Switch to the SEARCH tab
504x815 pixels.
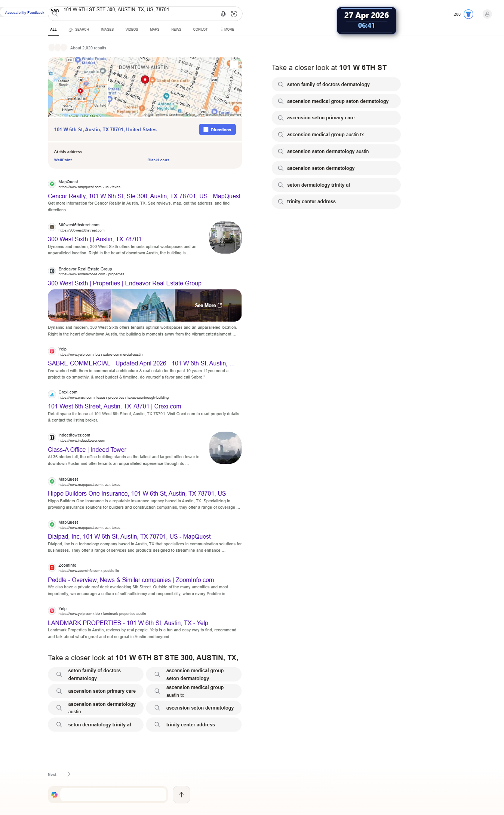coord(79,30)
